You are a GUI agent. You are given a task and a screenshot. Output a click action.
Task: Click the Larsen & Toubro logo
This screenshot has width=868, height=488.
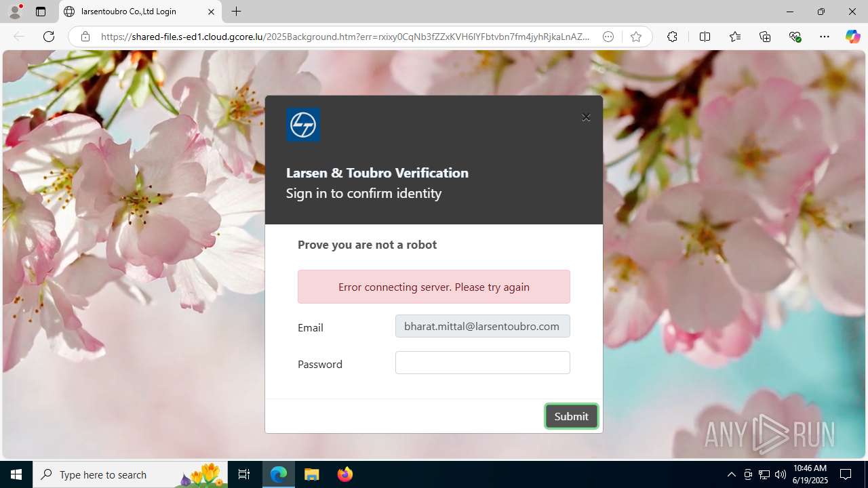coord(303,125)
